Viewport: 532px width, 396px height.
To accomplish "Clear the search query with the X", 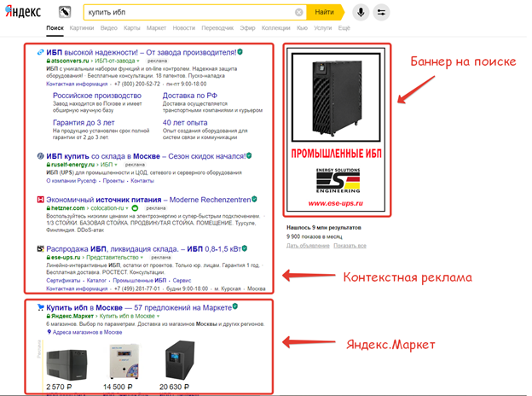I will (x=299, y=12).
